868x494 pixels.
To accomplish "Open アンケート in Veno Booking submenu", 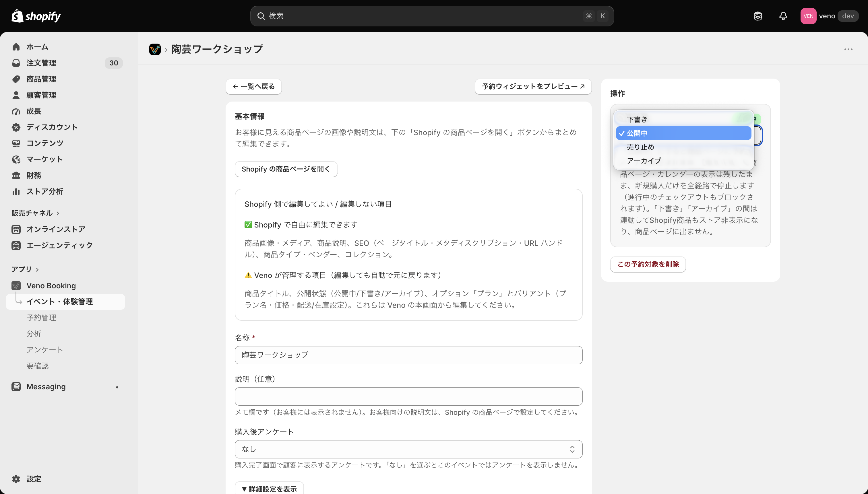I will (45, 350).
